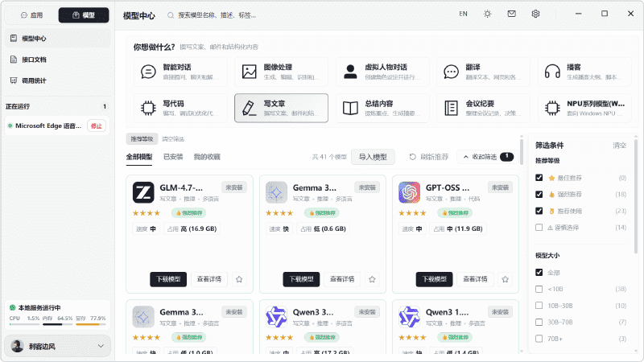Remove the 推荐等级 active filter chip
The width and height of the screenshot is (644, 362).
tap(142, 139)
